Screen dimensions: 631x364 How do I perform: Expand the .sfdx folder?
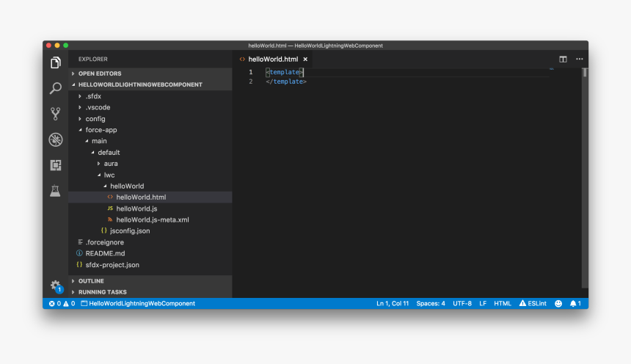coord(80,96)
